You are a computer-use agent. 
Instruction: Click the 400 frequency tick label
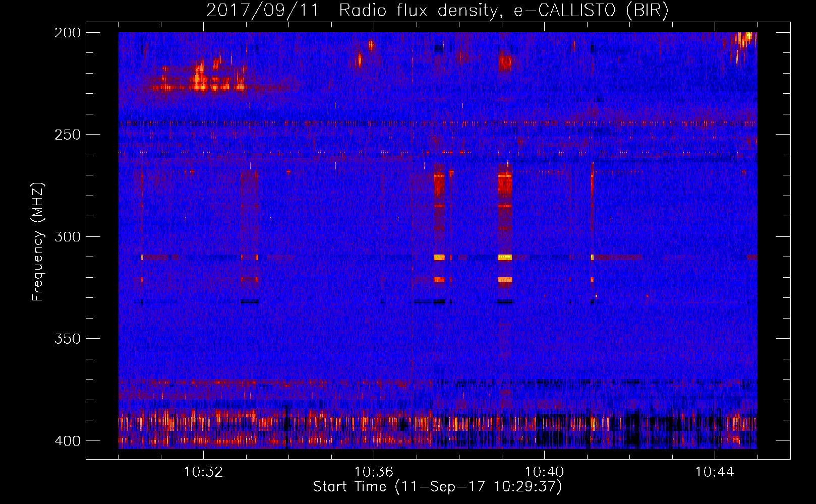pyautogui.click(x=67, y=440)
